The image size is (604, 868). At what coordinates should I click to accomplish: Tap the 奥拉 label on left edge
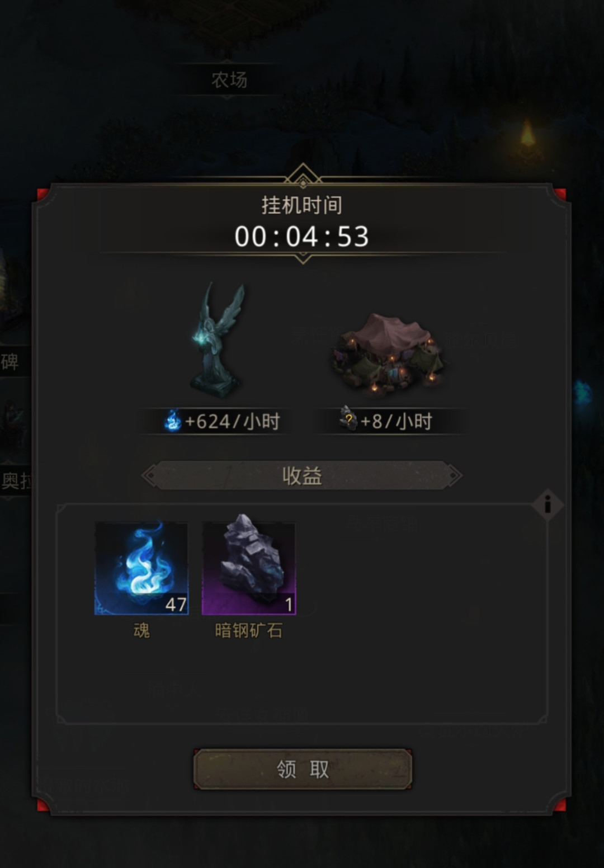click(15, 480)
